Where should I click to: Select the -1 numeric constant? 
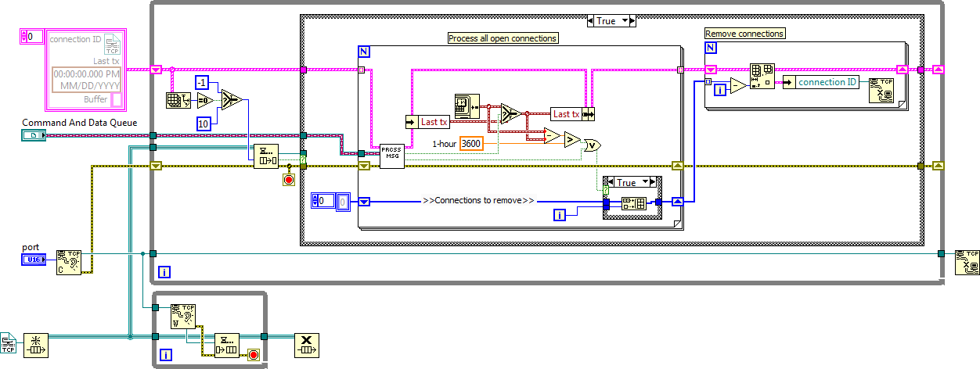[202, 83]
